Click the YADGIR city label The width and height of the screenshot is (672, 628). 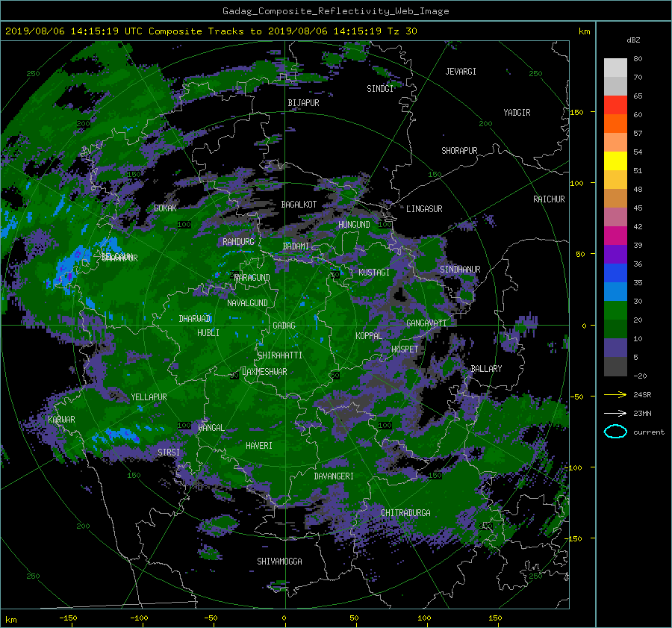[517, 113]
